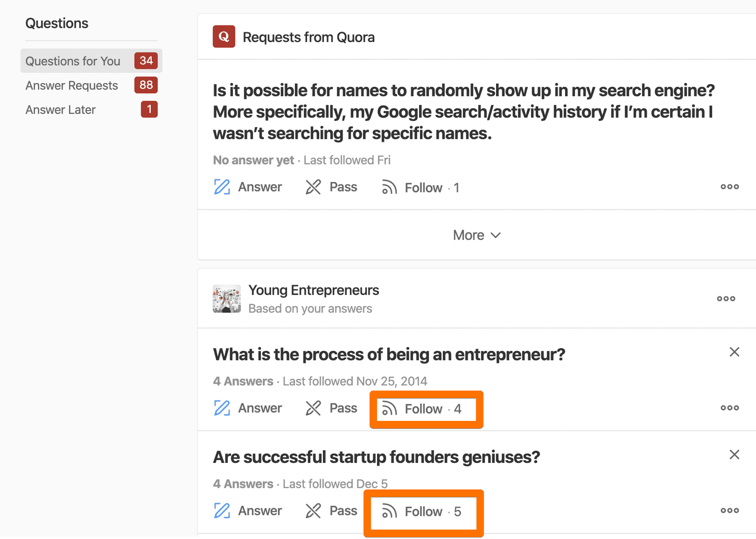Click Follow feed icon for startup founders question
The image size is (756, 539).
[389, 511]
